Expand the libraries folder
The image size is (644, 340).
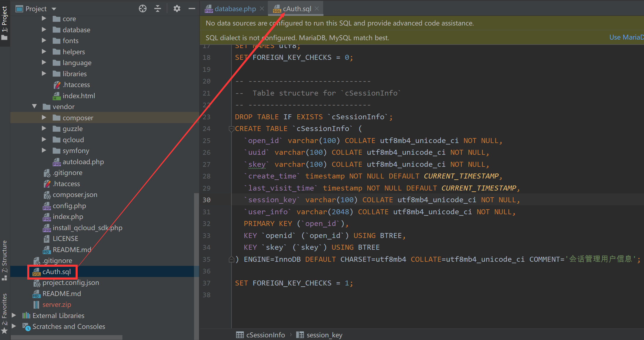coord(44,74)
